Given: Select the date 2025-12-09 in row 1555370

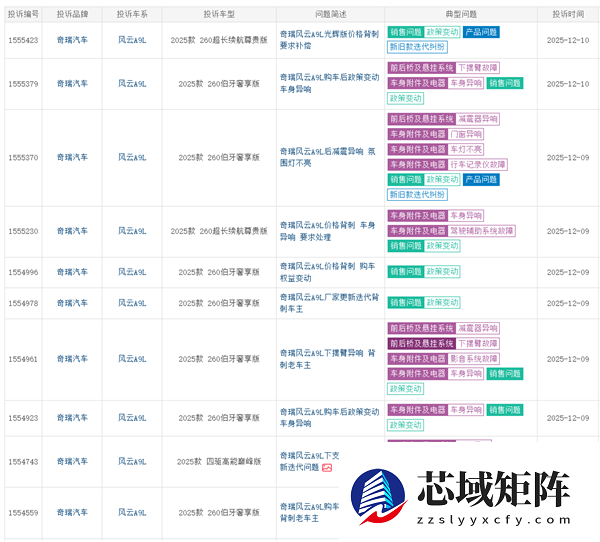Looking at the screenshot, I should 568,158.
